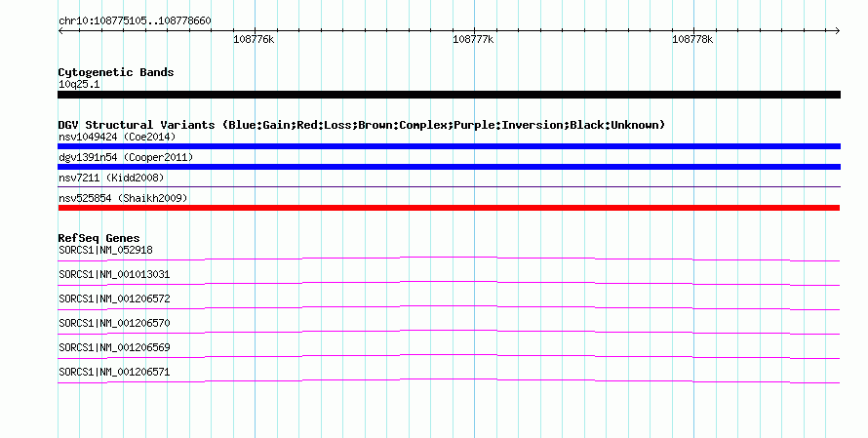Screen dimensions: 868x438
Task: Click the thin purple nsv7211 inversion line
Action: pyautogui.click(x=449, y=187)
